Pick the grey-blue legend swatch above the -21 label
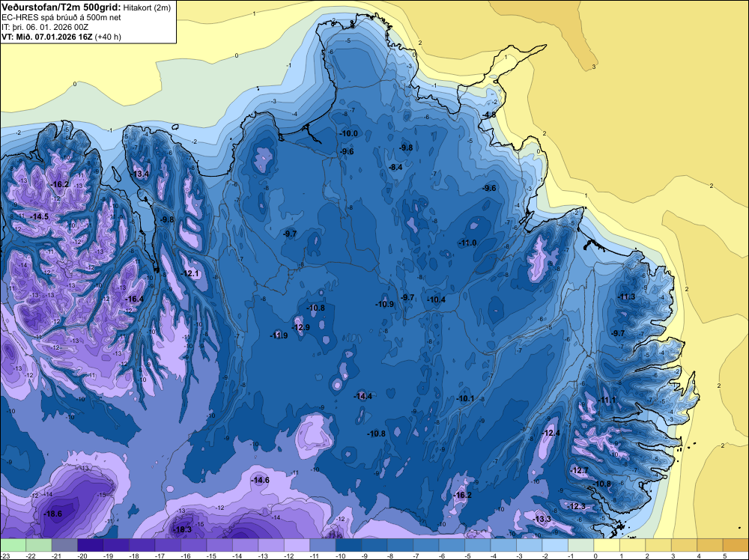This screenshot has width=749, height=560. 64,545
